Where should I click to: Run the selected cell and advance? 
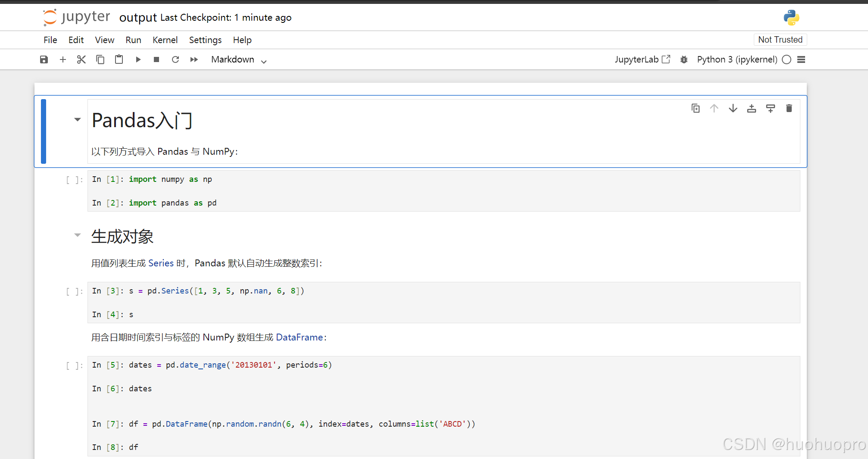tap(138, 59)
